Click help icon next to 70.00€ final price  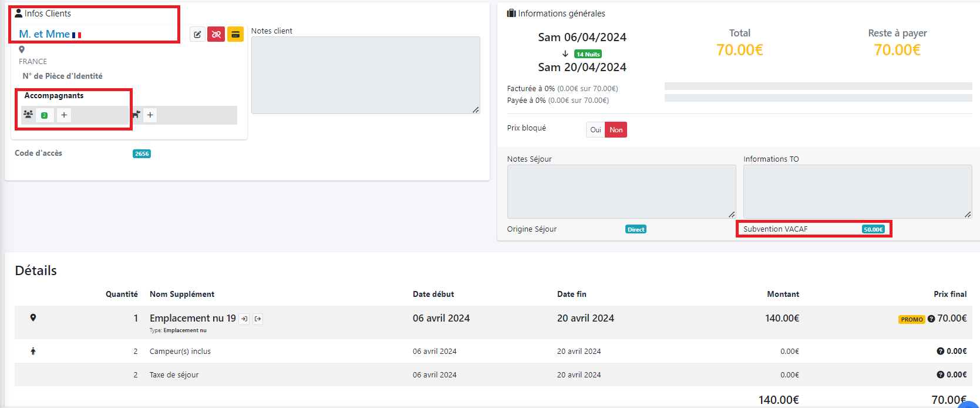[x=931, y=319]
